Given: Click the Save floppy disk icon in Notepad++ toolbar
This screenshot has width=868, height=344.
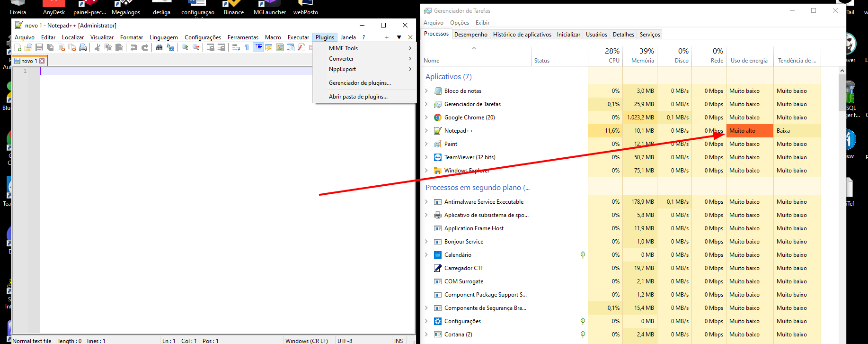Looking at the screenshot, I should (39, 47).
